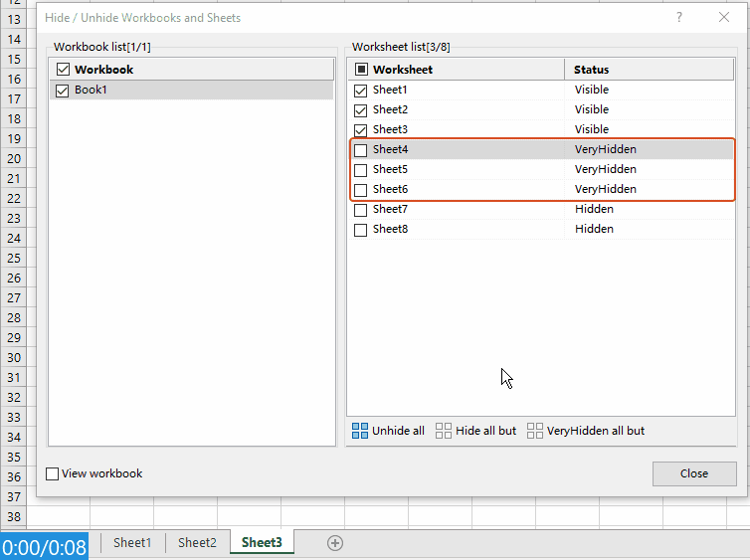Check the Sheet8 checkbox
This screenshot has height=560, width=750.
pyautogui.click(x=361, y=230)
